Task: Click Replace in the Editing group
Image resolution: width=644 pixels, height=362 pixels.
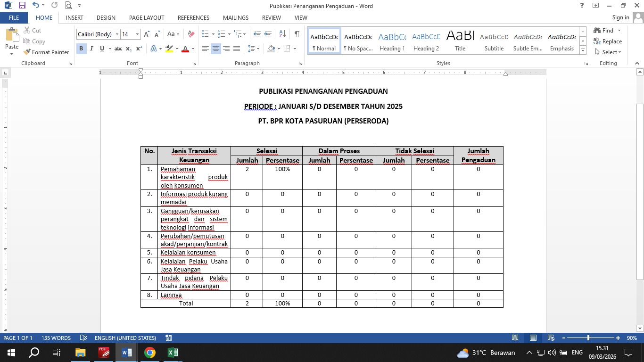Action: tap(608, 41)
